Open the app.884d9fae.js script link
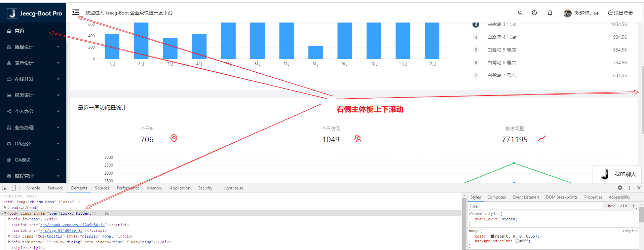The width and height of the screenshot is (644, 250). tap(61, 230)
